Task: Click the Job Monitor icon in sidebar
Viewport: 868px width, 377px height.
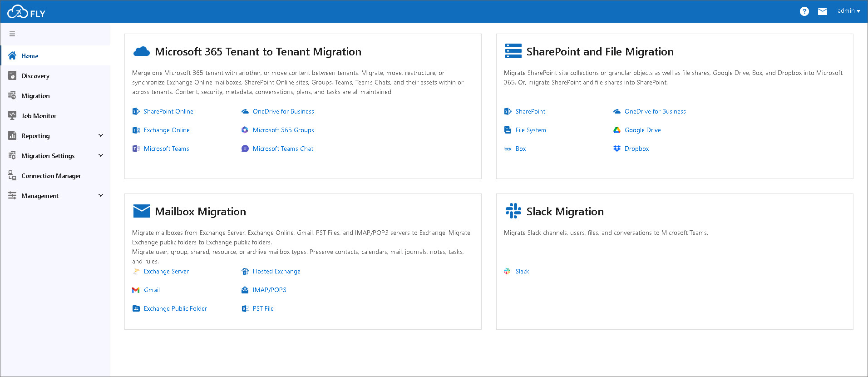Action: pyautogui.click(x=12, y=116)
